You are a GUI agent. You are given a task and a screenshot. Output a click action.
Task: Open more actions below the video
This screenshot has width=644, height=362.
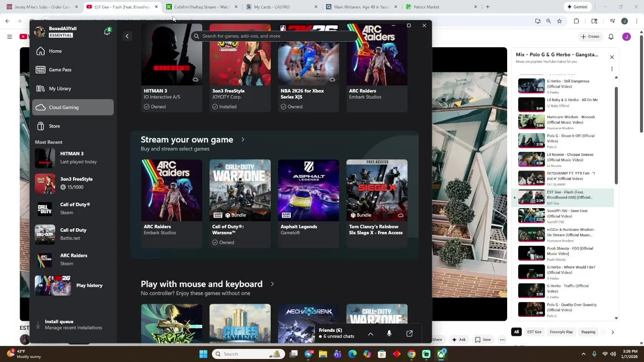[502, 340]
